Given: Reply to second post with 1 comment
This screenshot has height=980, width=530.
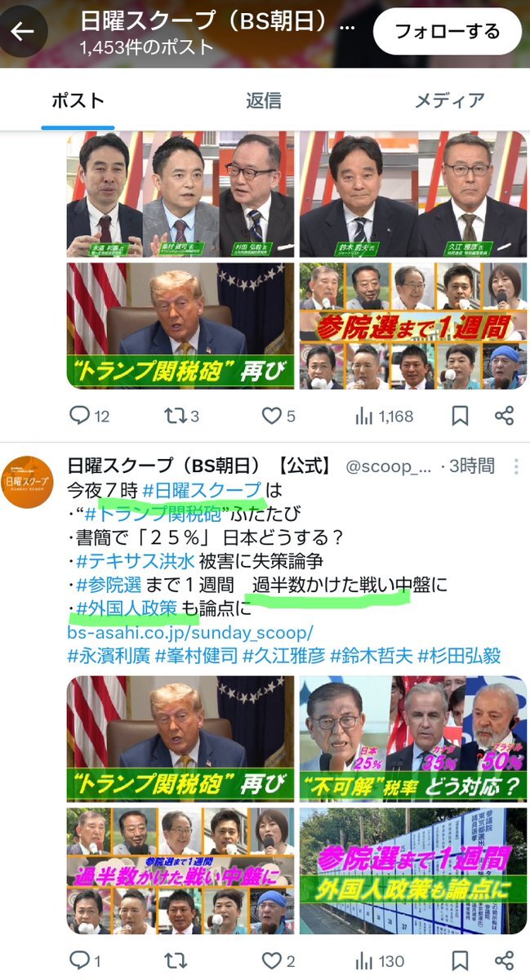Looking at the screenshot, I should (85, 960).
